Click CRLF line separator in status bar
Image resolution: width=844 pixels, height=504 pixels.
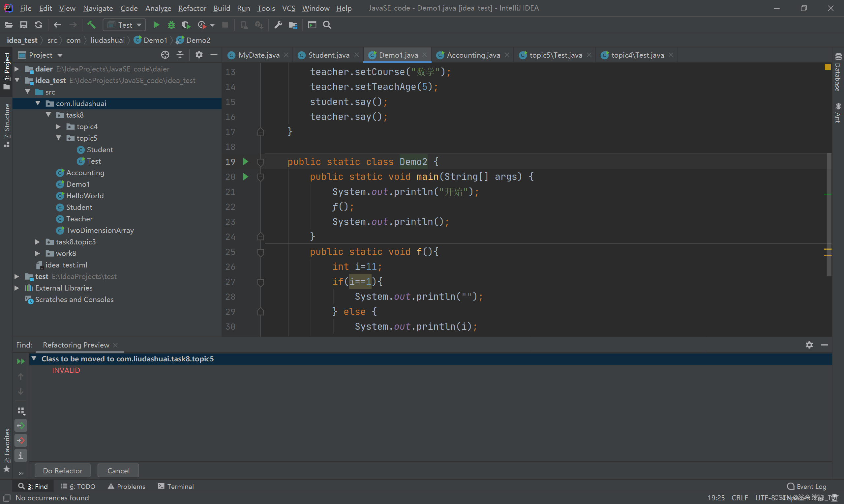point(739,498)
